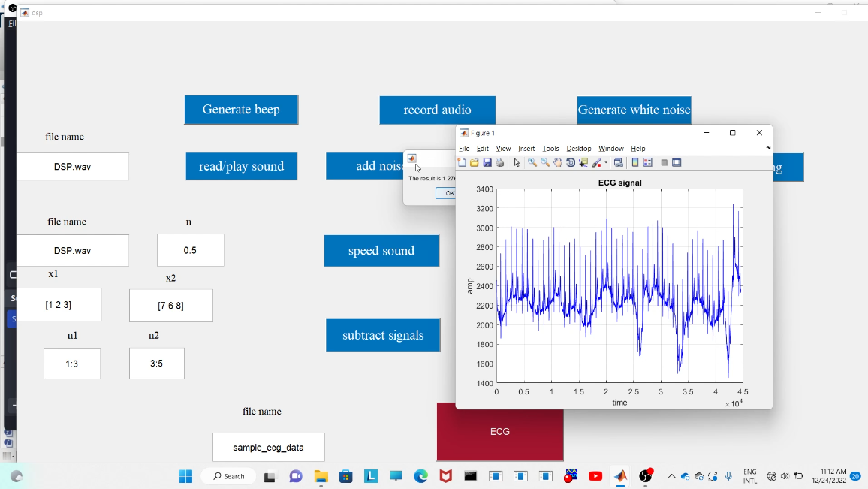The height and width of the screenshot is (489, 868).
Task: Activate the Pan hand tool
Action: [x=557, y=162]
